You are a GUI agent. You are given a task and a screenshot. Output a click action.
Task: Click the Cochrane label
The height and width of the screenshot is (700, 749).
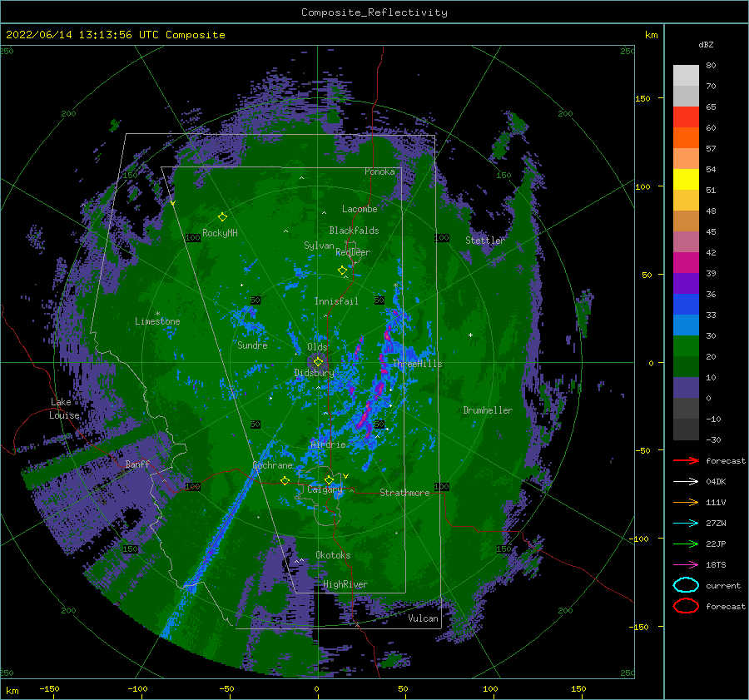click(x=272, y=465)
